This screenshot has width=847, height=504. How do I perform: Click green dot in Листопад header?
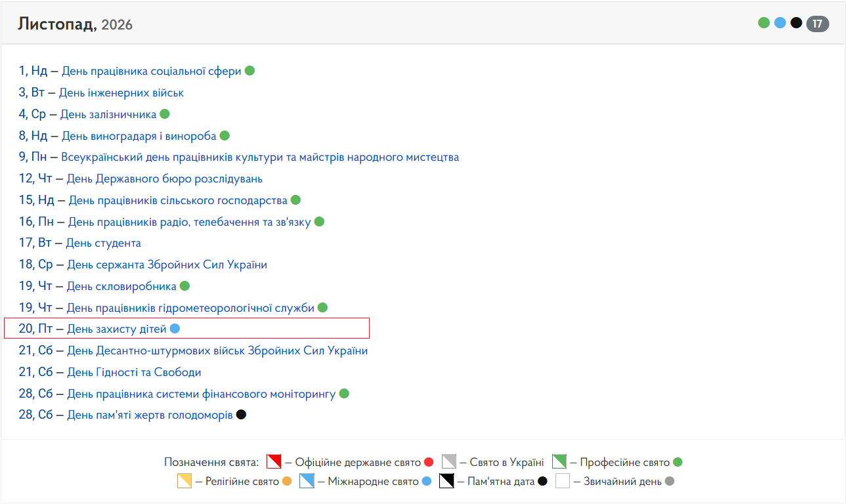(764, 23)
